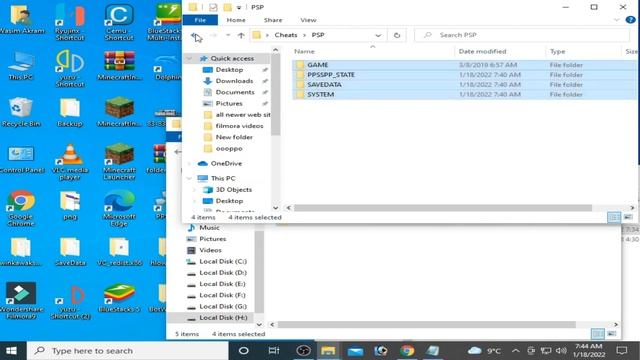
Task: Collapse the Quick access tree node
Action: pyautogui.click(x=189, y=59)
